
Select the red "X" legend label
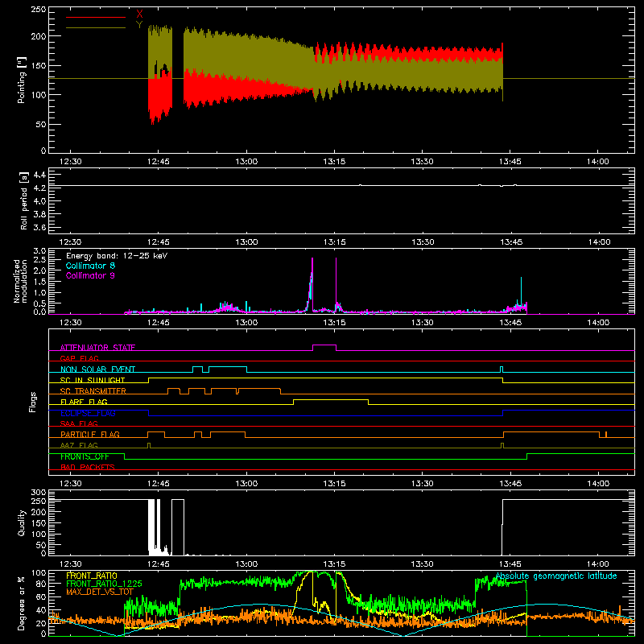[139, 14]
